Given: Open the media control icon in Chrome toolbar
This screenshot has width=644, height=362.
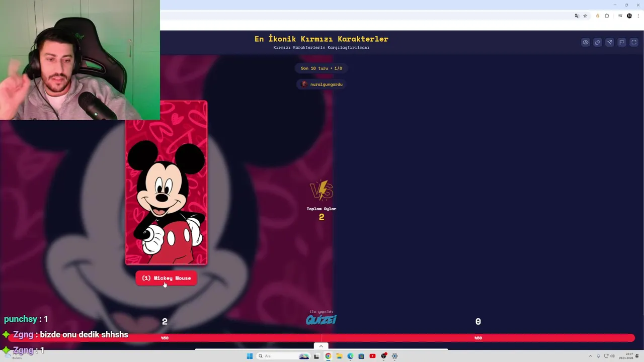Looking at the screenshot, I should pos(620,16).
